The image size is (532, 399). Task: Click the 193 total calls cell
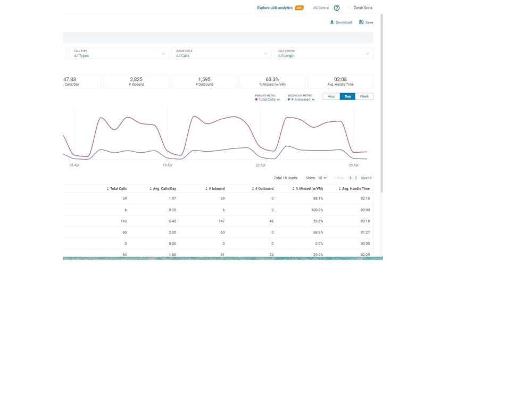[x=123, y=221]
